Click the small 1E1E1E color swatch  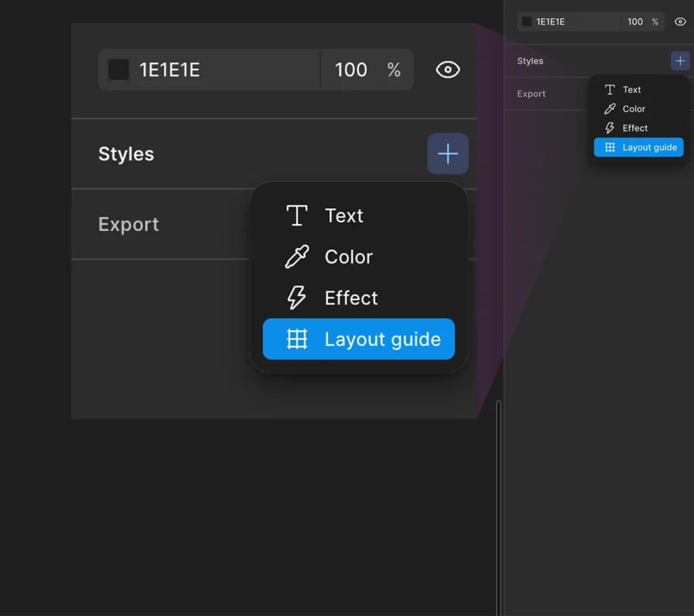pos(526,22)
